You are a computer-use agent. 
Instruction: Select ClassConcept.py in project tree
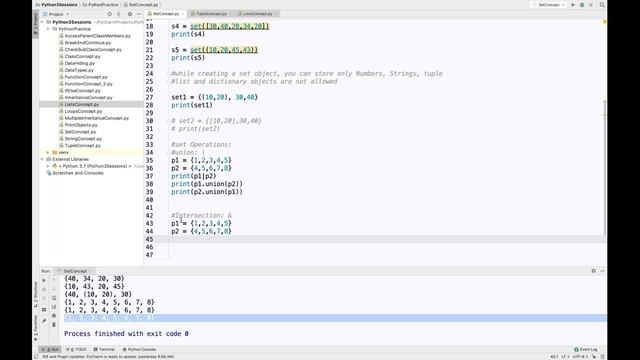click(x=82, y=56)
